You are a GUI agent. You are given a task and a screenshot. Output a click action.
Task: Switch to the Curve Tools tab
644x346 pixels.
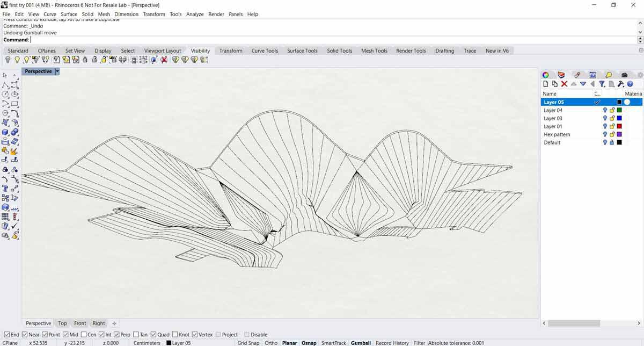pyautogui.click(x=265, y=51)
